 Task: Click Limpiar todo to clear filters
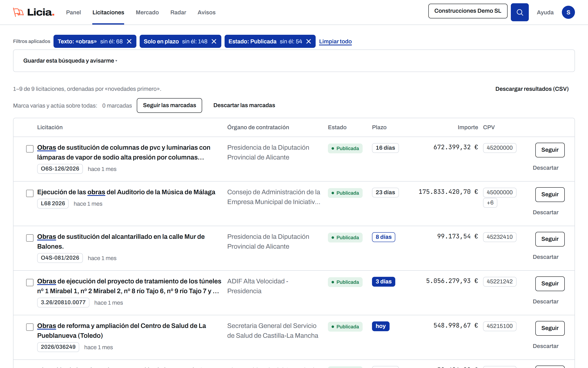(335, 41)
